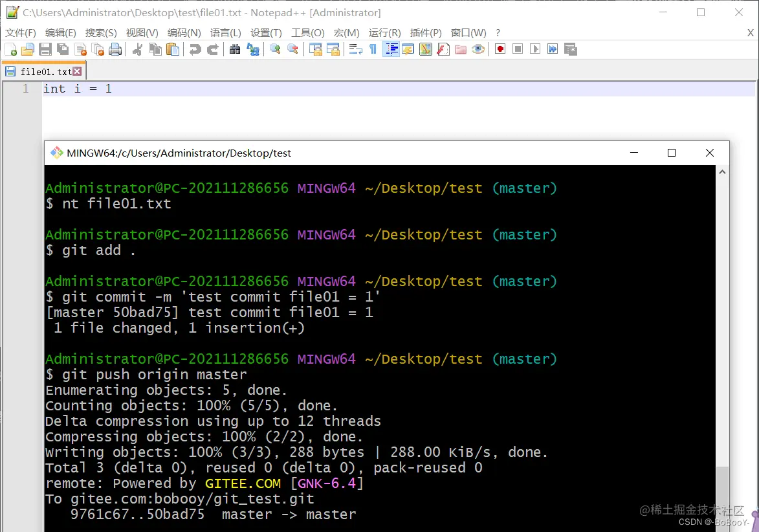Click the '[master 50bad75]' commit output line
The image size is (759, 532).
(210, 312)
